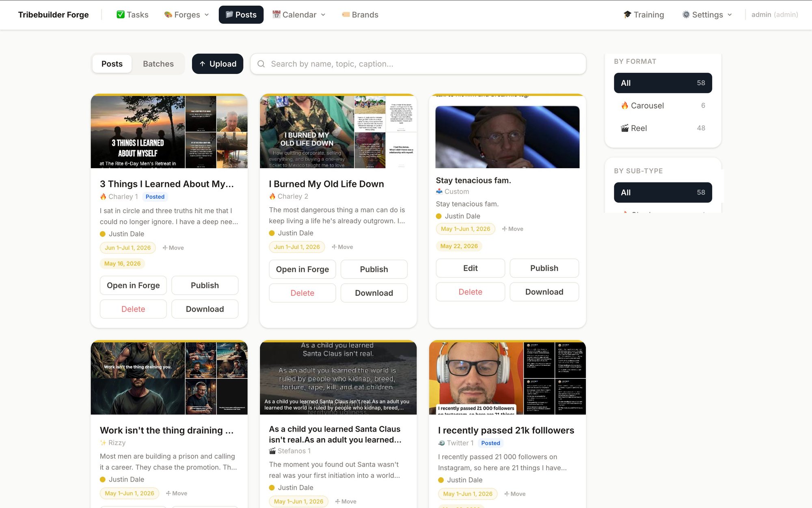Publish the 'Stay tenacious fam.' post
The width and height of the screenshot is (812, 508).
tap(544, 268)
